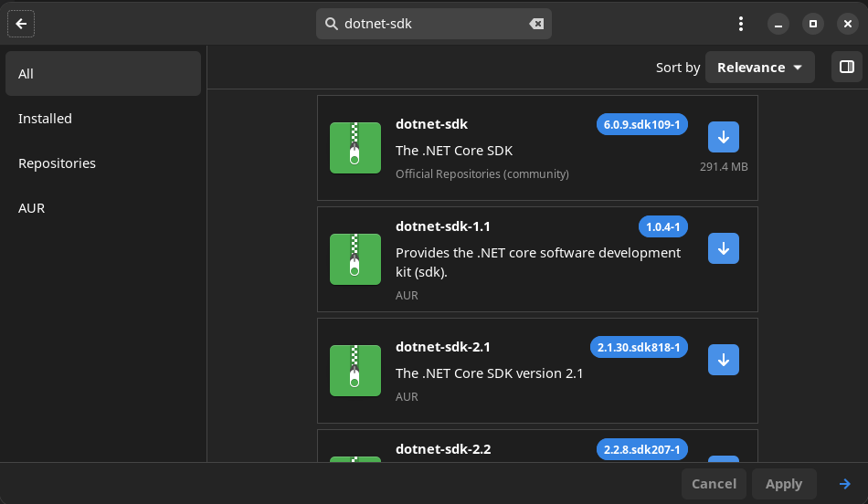
Task: Click version badge 1.0.4-1
Action: pos(662,226)
